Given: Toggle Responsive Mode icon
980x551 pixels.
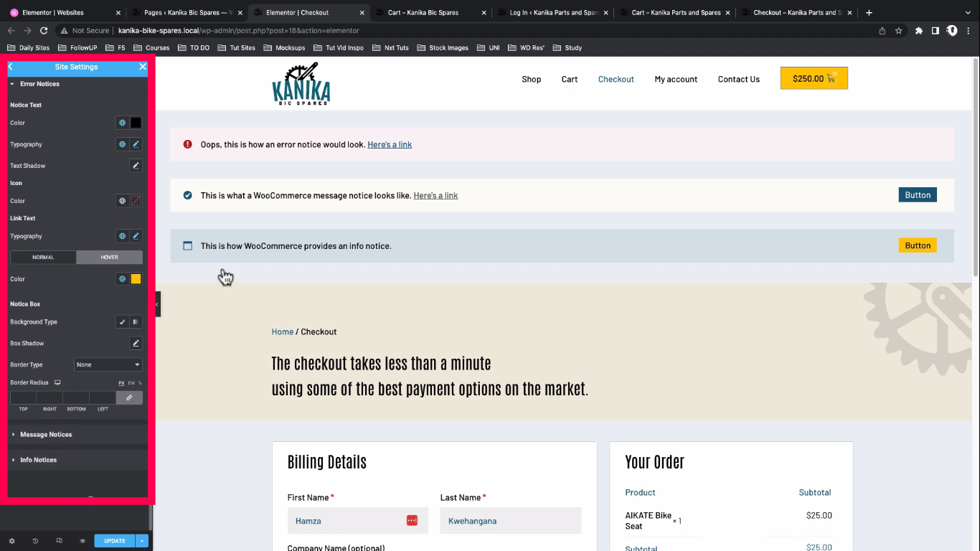Looking at the screenshot, I should 59,541.
